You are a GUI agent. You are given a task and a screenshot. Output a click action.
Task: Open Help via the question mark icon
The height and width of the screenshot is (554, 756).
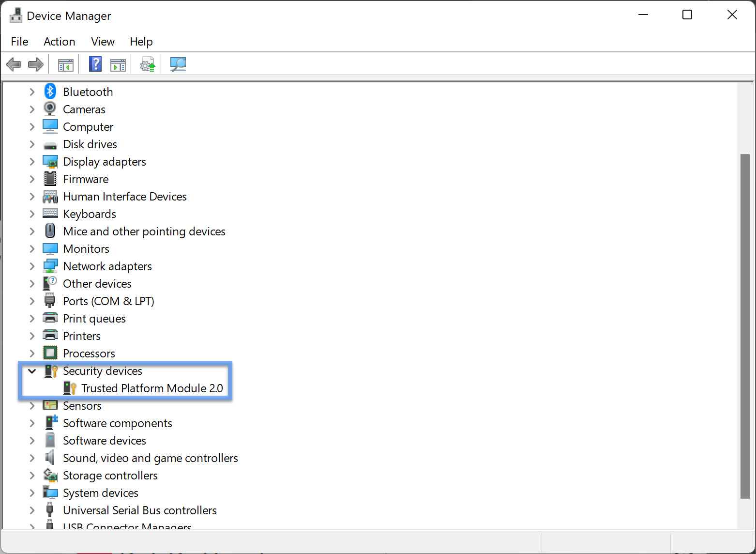click(x=95, y=64)
